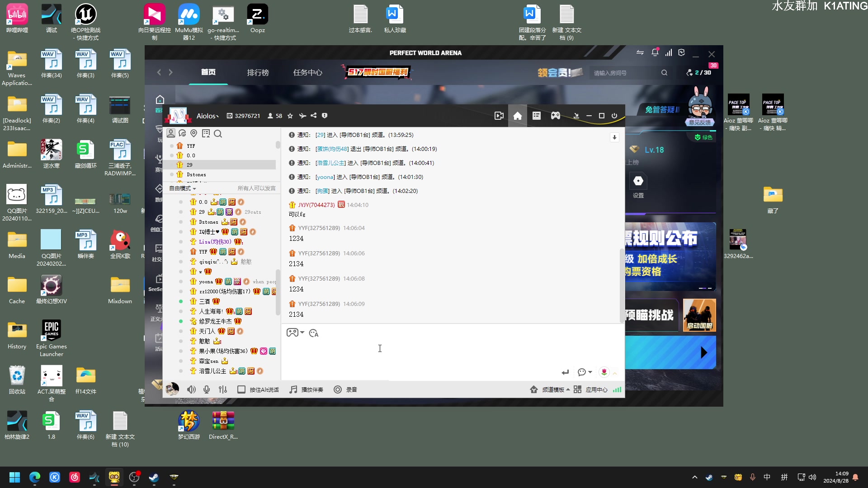Viewport: 868px width, 488px height.
Task: Select the star/favorite icon on channel
Action: pyautogui.click(x=291, y=116)
